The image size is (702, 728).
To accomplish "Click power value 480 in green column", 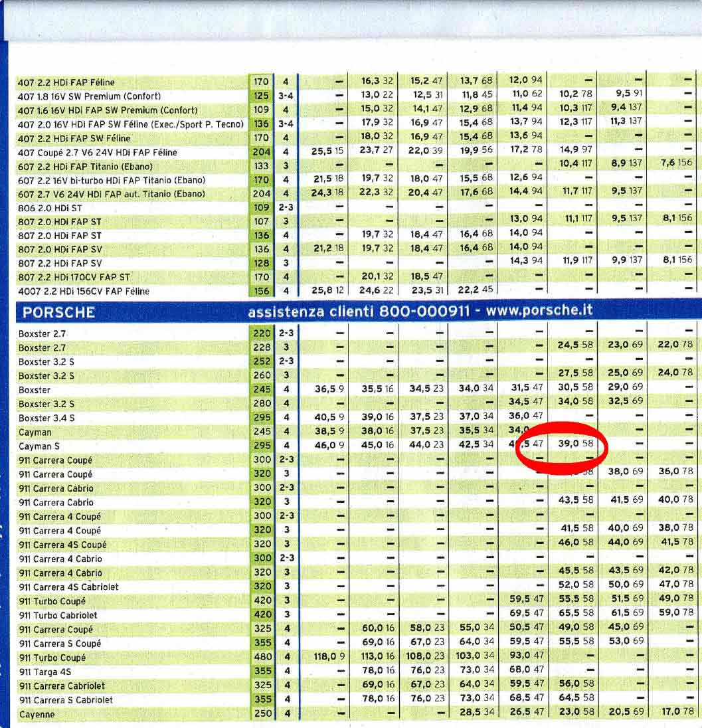I will point(262,657).
